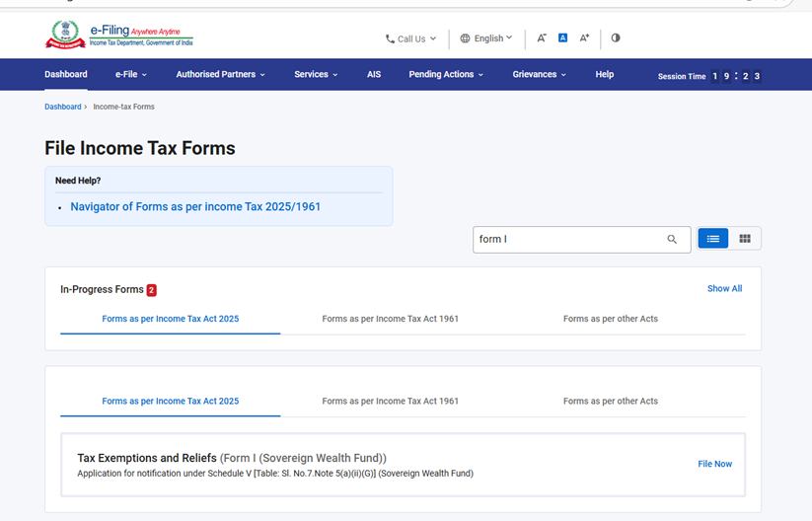Switch to list view layout
The height and width of the screenshot is (521, 812).
pyautogui.click(x=712, y=239)
